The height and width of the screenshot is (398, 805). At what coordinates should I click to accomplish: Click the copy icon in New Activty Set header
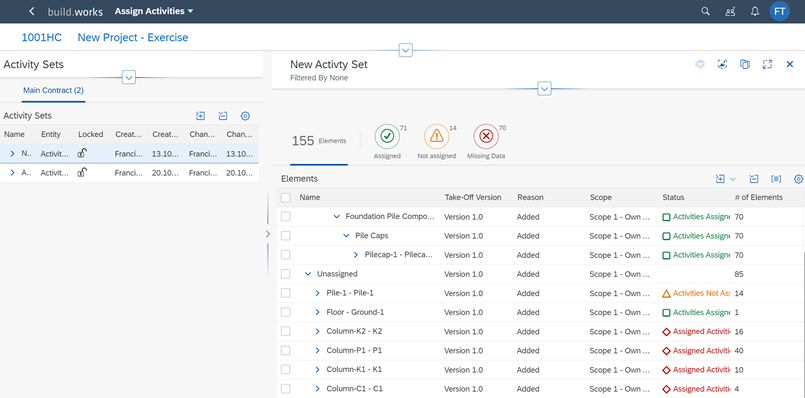(744, 64)
